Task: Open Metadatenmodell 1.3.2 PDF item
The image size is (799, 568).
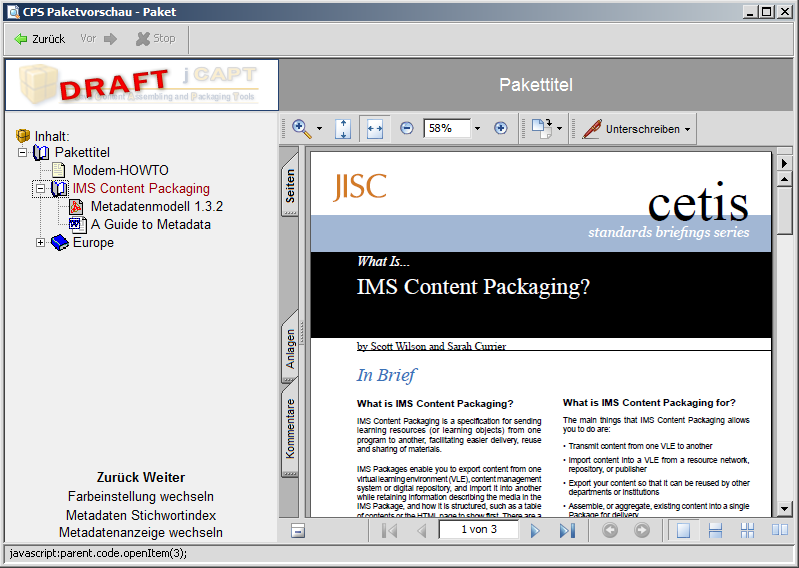Action: coord(157,206)
